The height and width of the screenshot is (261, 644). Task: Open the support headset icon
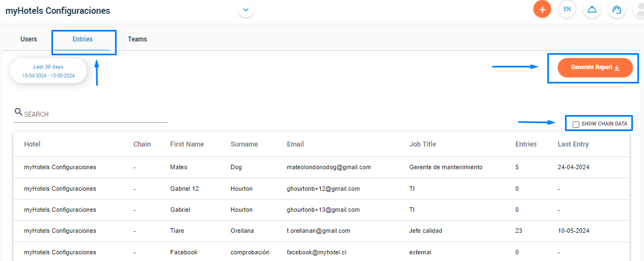click(x=617, y=9)
